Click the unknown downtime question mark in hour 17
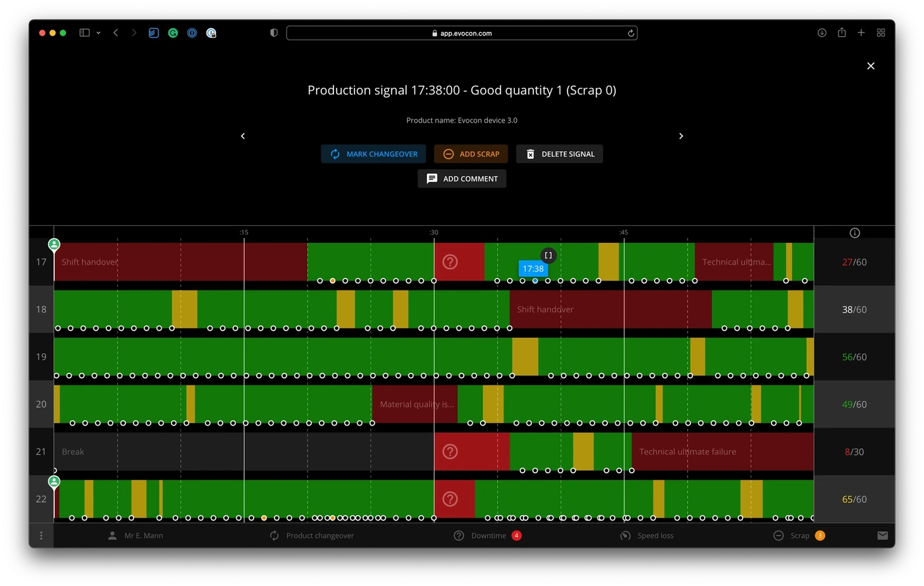Viewport: 924px width, 586px height. coord(450,262)
